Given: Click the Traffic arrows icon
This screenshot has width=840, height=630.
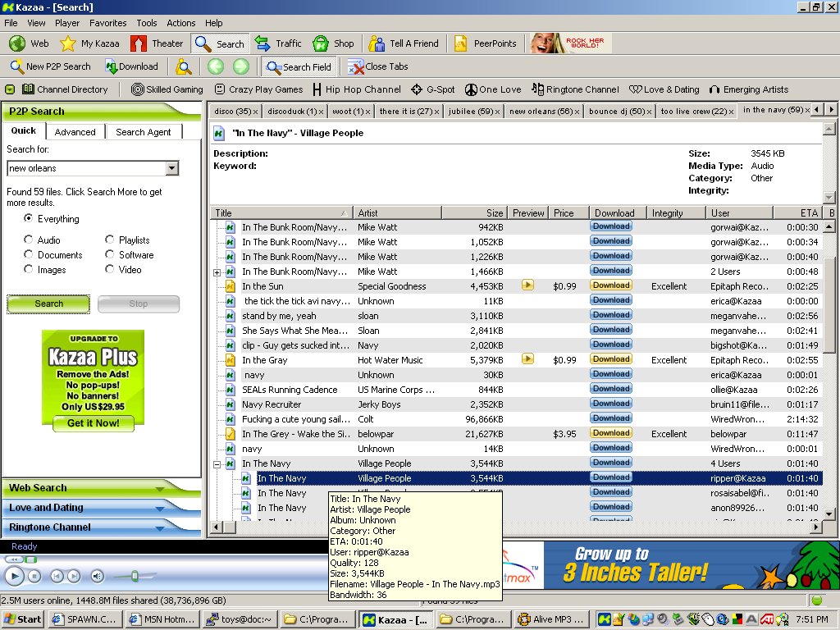Looking at the screenshot, I should pyautogui.click(x=262, y=43).
